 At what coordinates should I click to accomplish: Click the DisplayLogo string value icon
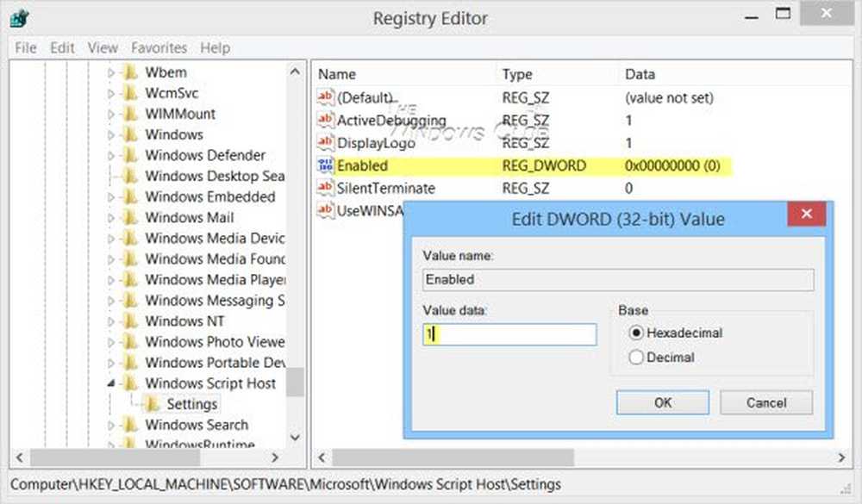coord(325,143)
